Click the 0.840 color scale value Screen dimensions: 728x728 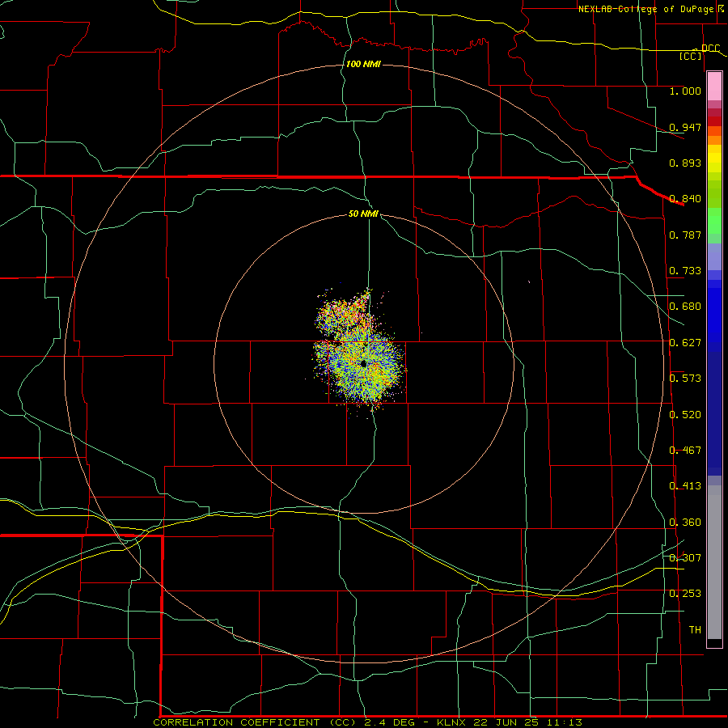(685, 199)
